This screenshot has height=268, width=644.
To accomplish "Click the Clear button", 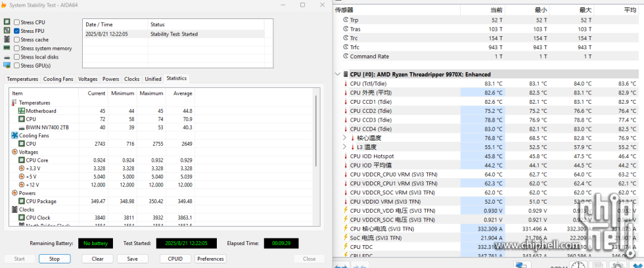I will coord(97,259).
